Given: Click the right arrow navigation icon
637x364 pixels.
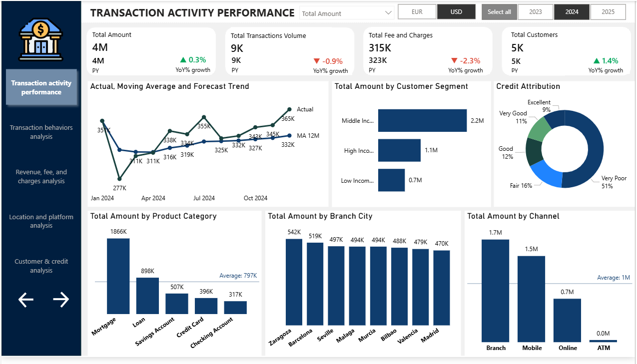Looking at the screenshot, I should [61, 300].
